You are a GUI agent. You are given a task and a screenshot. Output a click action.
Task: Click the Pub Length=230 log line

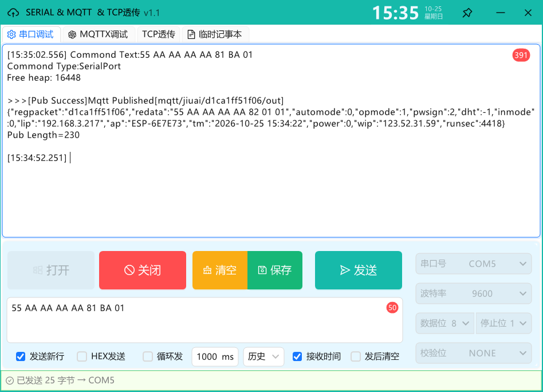tap(44, 135)
